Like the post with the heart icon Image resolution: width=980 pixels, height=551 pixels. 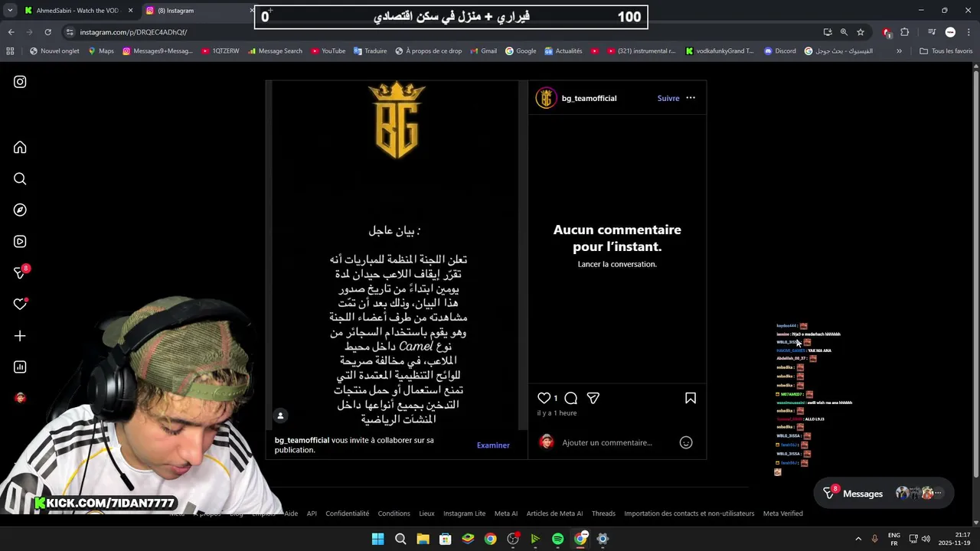(544, 398)
